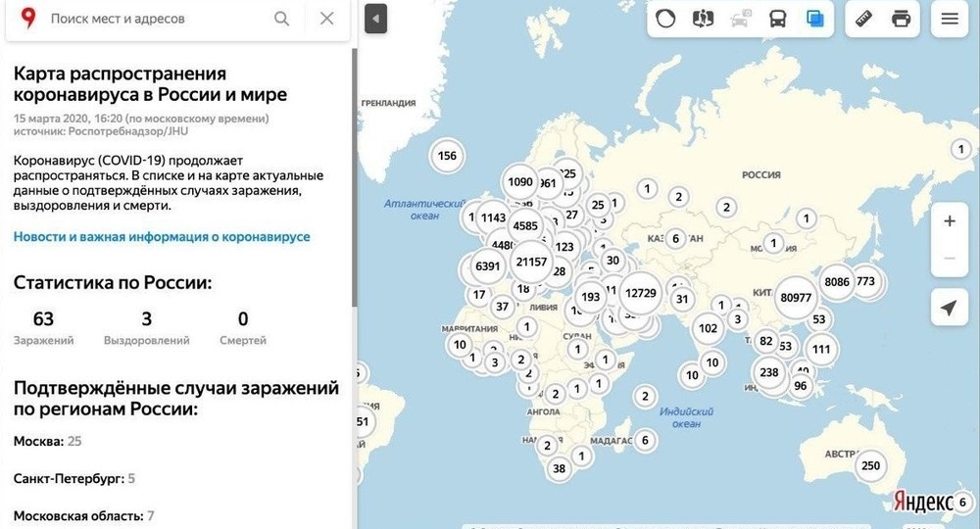Click the 6 marker over Kazakhstan
This screenshot has width=980, height=529.
point(675,239)
